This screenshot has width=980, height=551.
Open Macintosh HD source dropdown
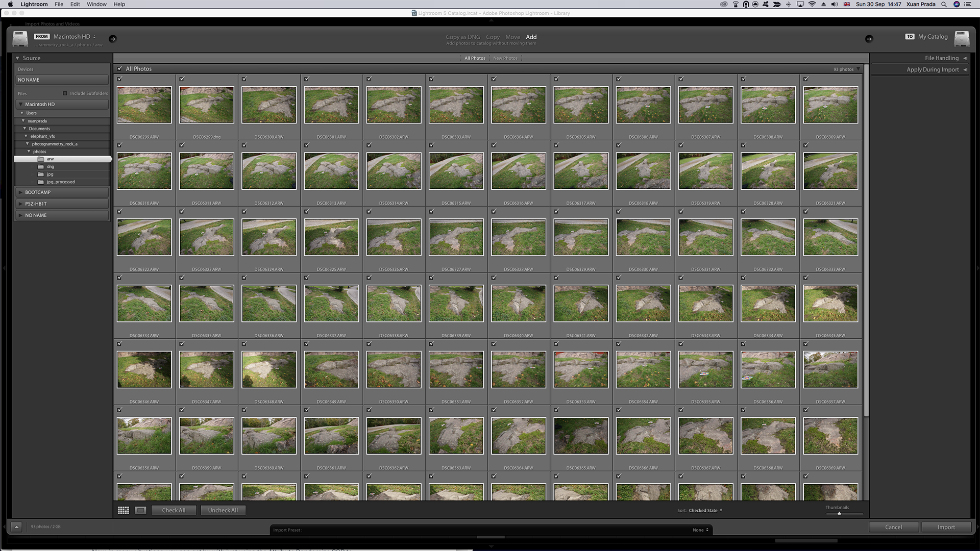click(x=75, y=37)
